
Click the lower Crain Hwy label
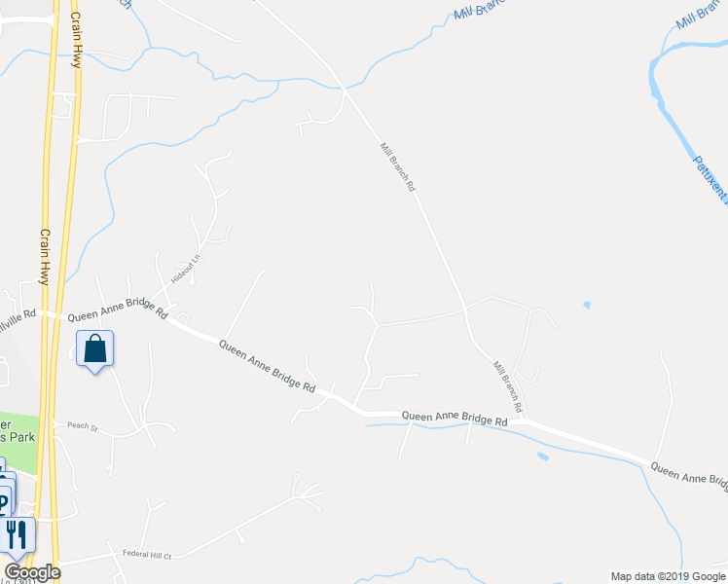[45, 257]
